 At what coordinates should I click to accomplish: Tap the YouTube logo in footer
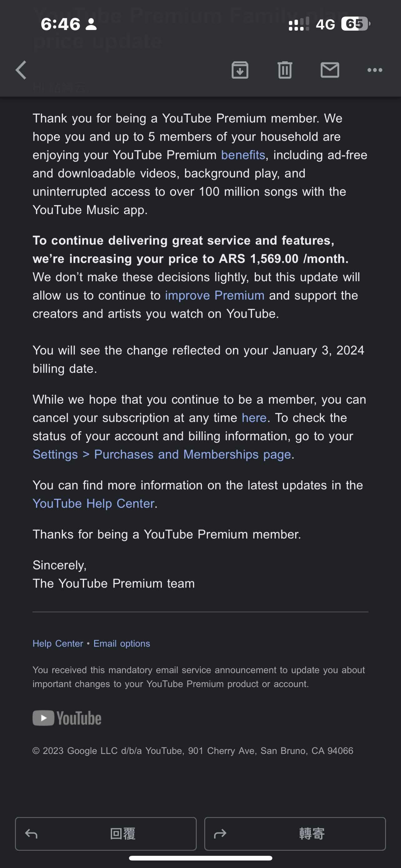(x=67, y=718)
